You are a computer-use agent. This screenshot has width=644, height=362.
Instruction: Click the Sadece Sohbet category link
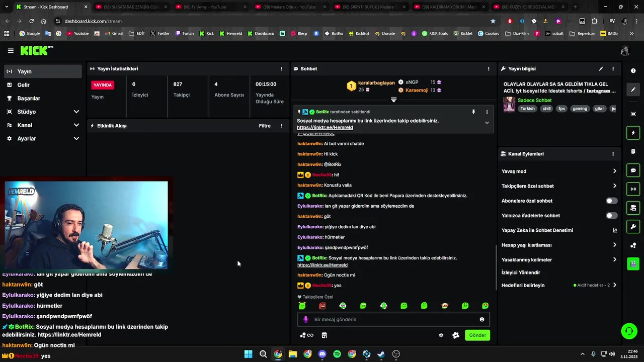point(535,100)
